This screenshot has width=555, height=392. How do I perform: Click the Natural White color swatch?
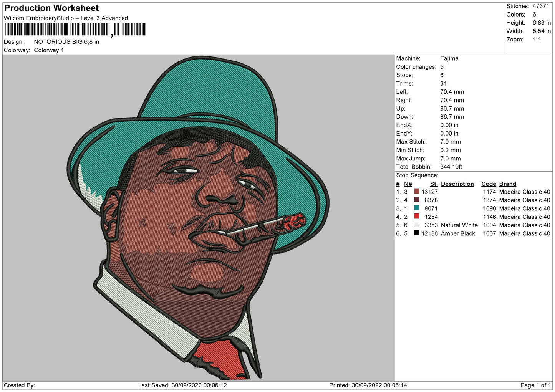[x=416, y=225]
